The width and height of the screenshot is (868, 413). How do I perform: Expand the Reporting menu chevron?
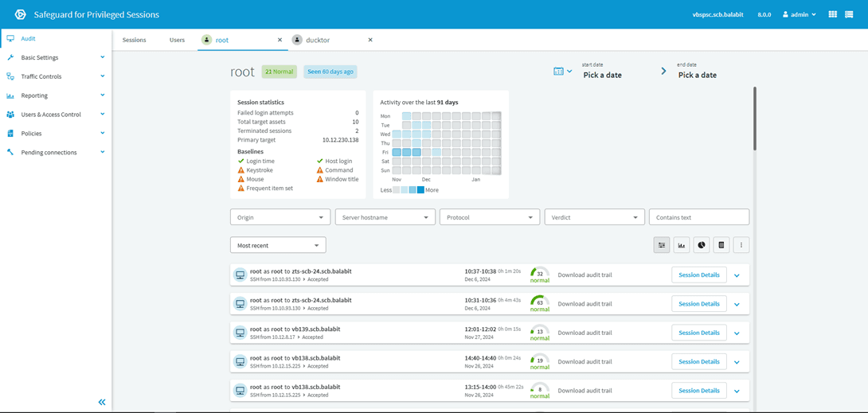click(x=103, y=95)
